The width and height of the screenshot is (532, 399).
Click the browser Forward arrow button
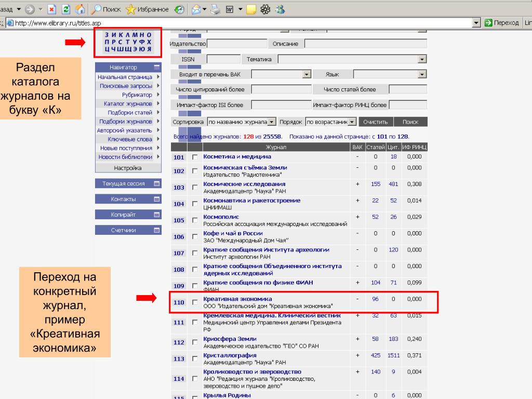(x=30, y=9)
